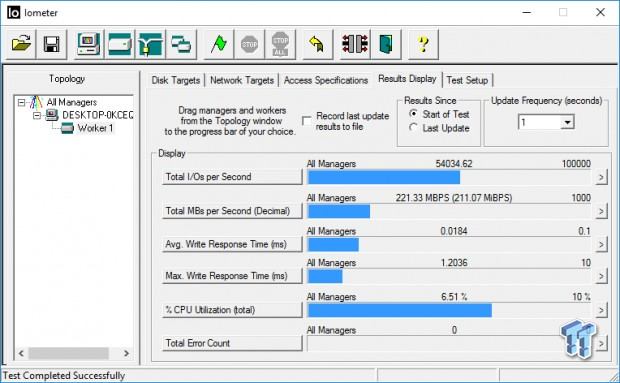620x383 pixels.
Task: Duplicate selected worker icon
Action: pyautogui.click(x=181, y=44)
